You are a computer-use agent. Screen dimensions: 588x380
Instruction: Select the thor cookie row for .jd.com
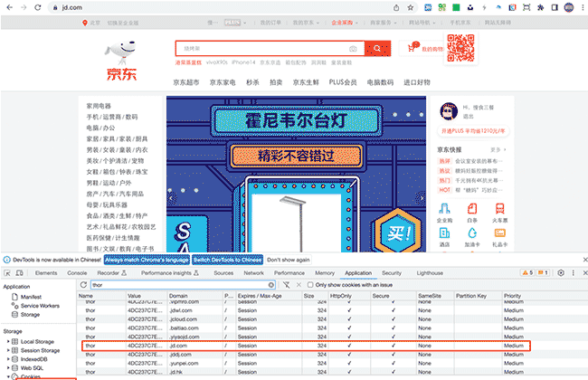306,346
